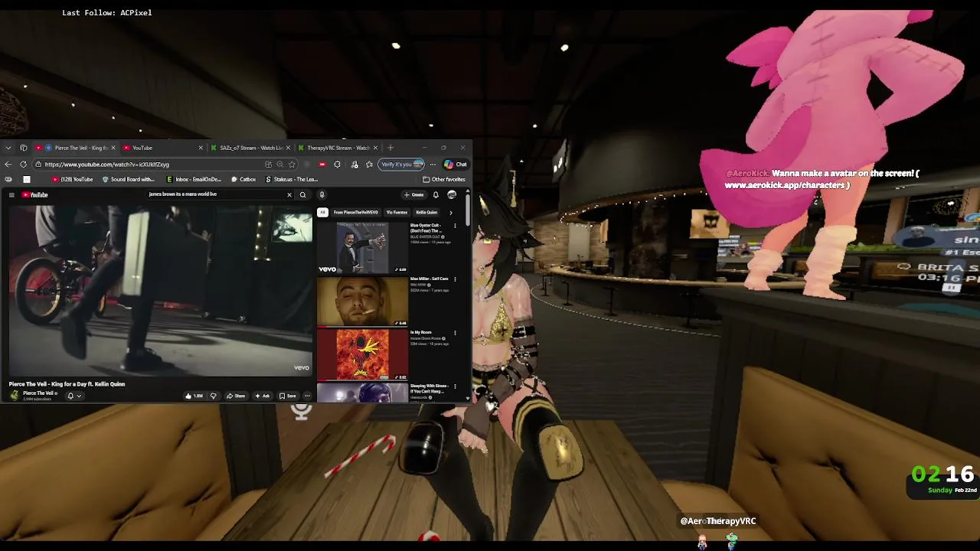Open browser extensions puzzle icon
The width and height of the screenshot is (980, 551).
pyautogui.click(x=337, y=165)
